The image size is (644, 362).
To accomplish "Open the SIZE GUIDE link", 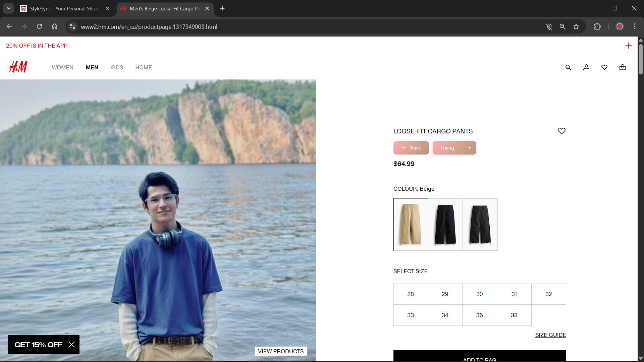I will tap(550, 335).
